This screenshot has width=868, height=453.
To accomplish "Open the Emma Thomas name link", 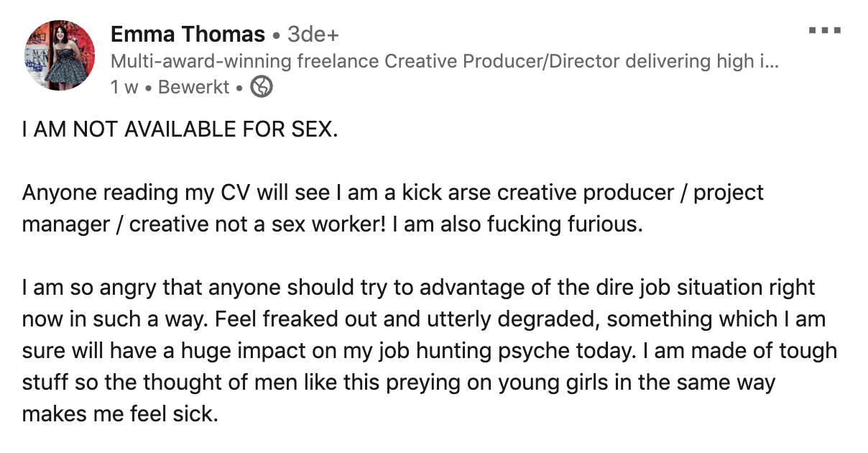I will (188, 34).
